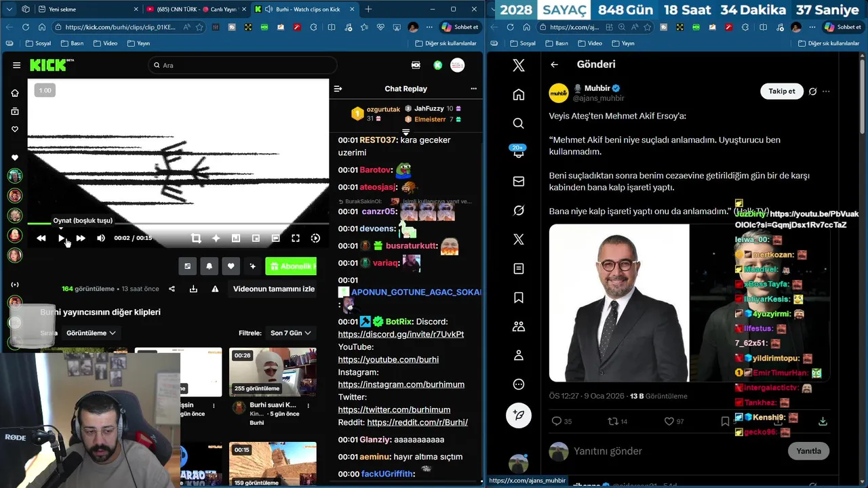Go back with arrow beside Gönderi
Viewport: 868px width, 488px height.
pos(554,64)
